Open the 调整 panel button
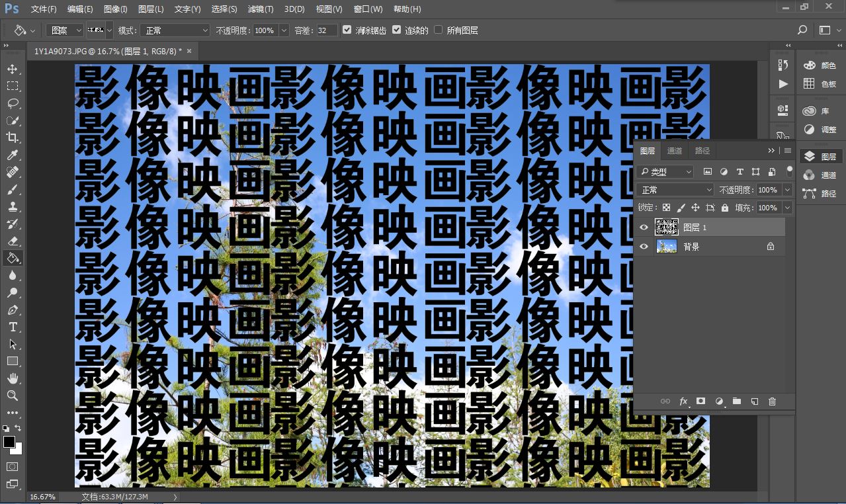 tap(820, 130)
